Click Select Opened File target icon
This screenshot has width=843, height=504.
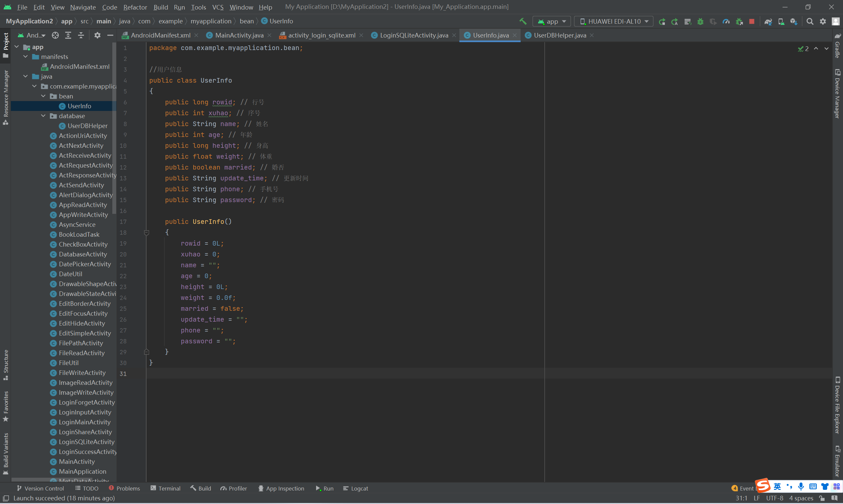(x=55, y=35)
